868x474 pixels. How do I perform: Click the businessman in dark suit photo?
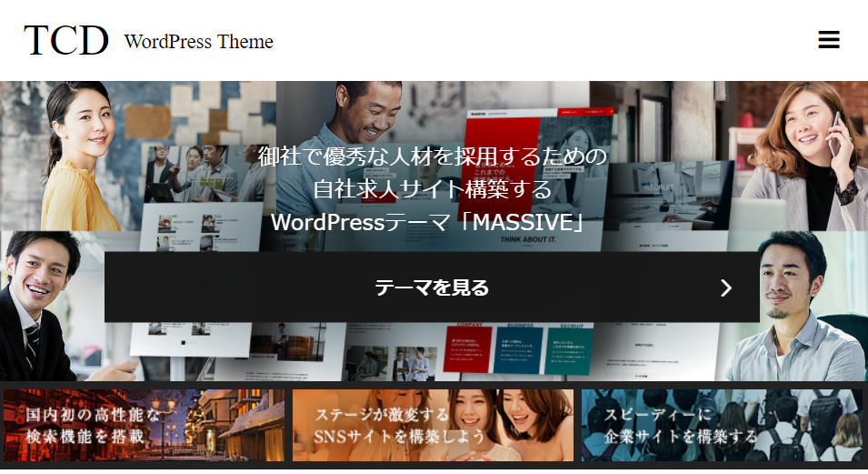tap(42, 306)
